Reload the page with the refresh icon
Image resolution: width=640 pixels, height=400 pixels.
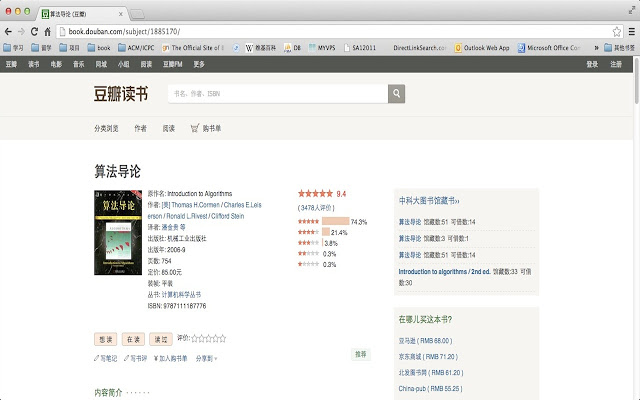point(34,31)
